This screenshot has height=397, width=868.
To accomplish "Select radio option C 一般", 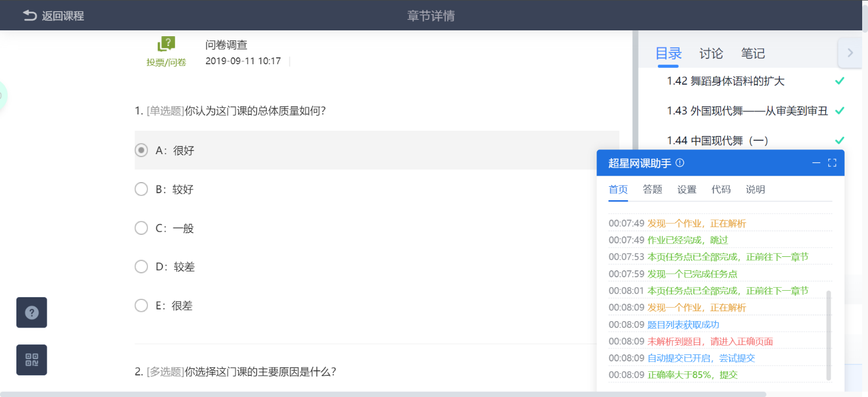I will point(141,228).
